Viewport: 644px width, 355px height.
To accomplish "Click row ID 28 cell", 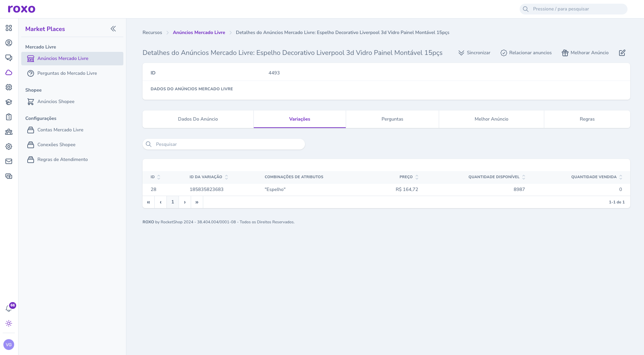I will 153,189.
